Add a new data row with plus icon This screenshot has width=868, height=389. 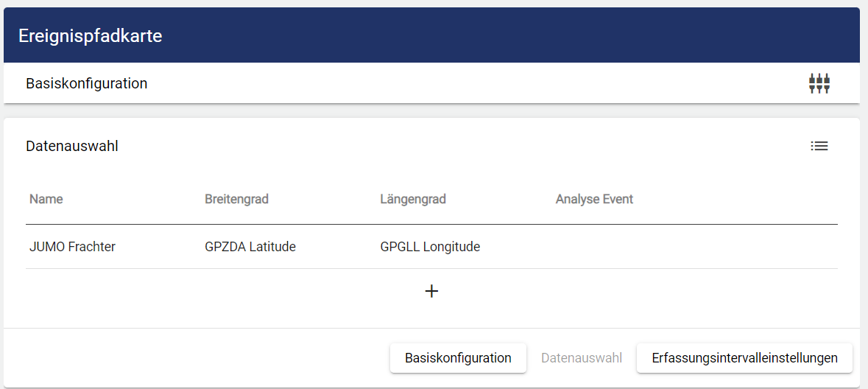tap(431, 291)
